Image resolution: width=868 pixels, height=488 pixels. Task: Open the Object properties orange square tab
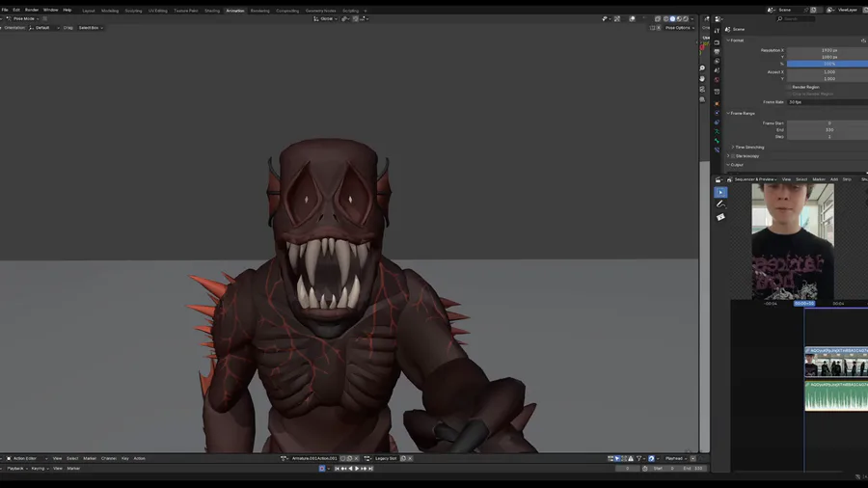click(x=717, y=103)
